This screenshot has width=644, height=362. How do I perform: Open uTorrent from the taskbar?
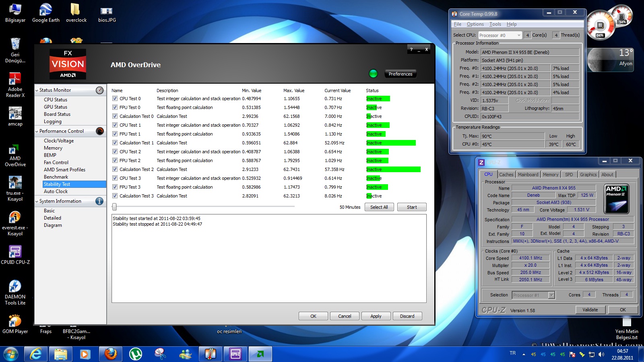[136, 354]
